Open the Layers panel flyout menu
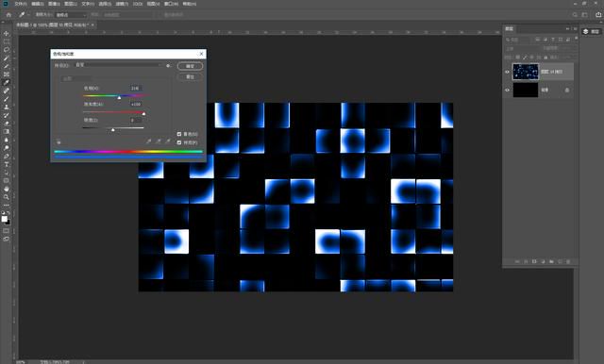Image resolution: width=604 pixels, height=364 pixels. tap(575, 29)
